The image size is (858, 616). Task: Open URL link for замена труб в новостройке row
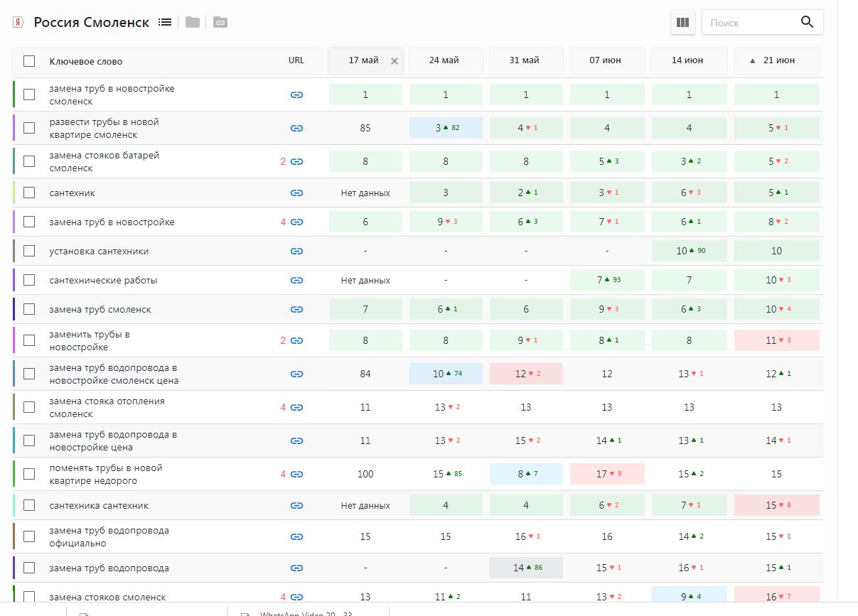(x=297, y=222)
